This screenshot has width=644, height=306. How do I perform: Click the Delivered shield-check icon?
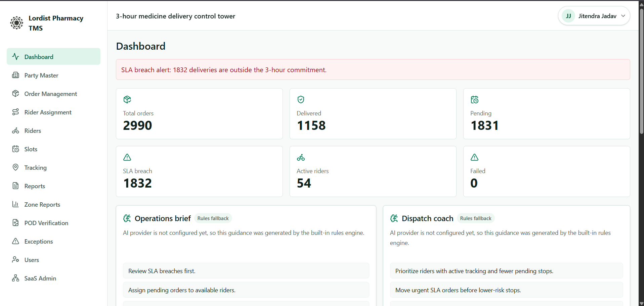pos(301,99)
